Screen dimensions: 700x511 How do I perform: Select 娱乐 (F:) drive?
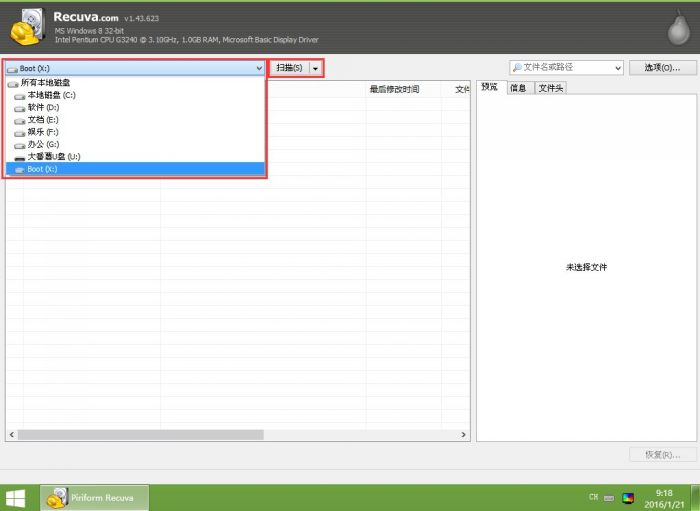43,132
